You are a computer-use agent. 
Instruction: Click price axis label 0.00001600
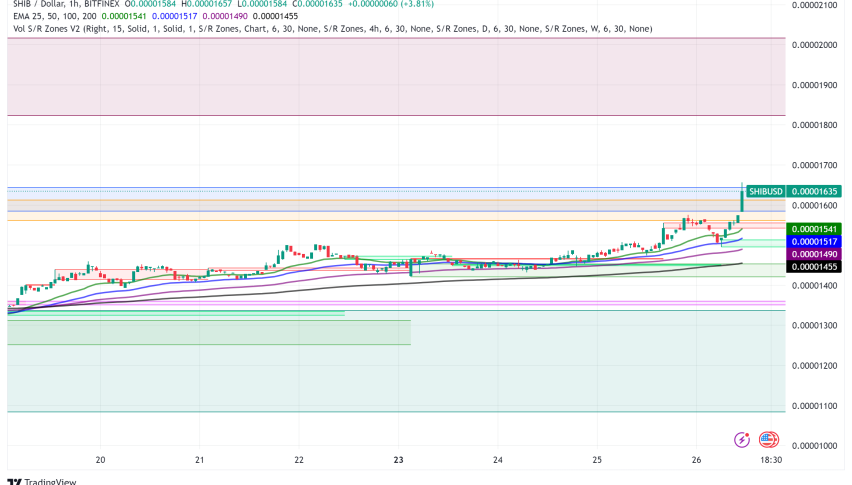pos(814,205)
